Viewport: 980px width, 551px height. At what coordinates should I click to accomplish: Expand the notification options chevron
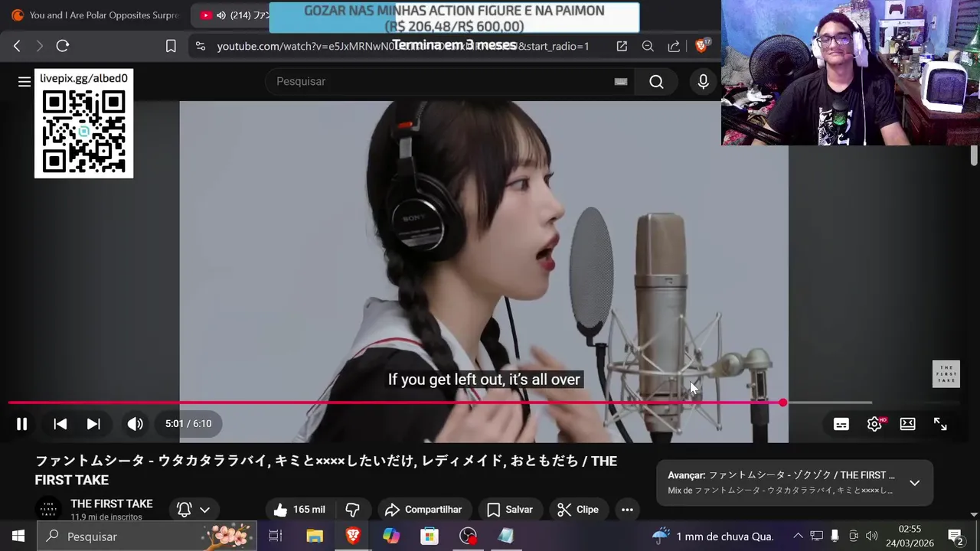(x=205, y=510)
